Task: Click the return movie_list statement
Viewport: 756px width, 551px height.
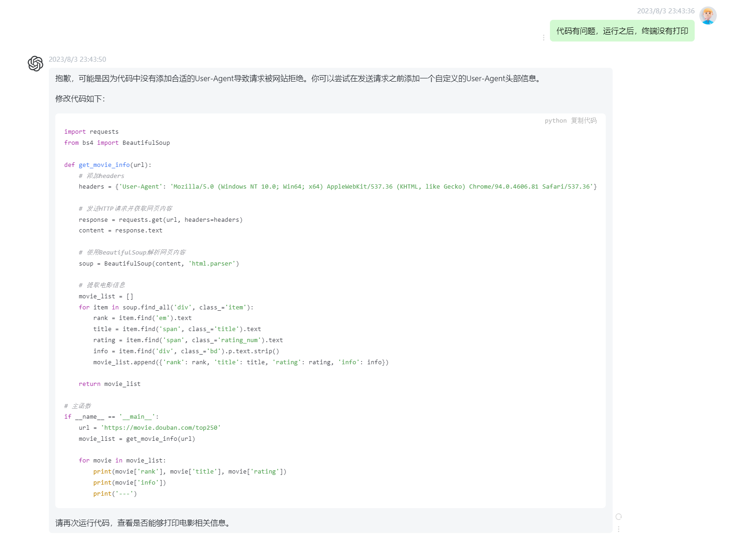Action: 109,384
